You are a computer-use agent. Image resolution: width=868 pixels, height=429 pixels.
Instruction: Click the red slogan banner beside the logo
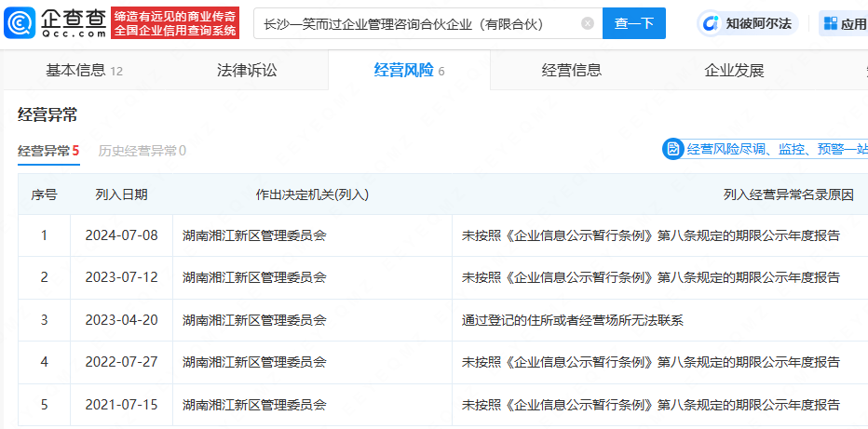175,23
